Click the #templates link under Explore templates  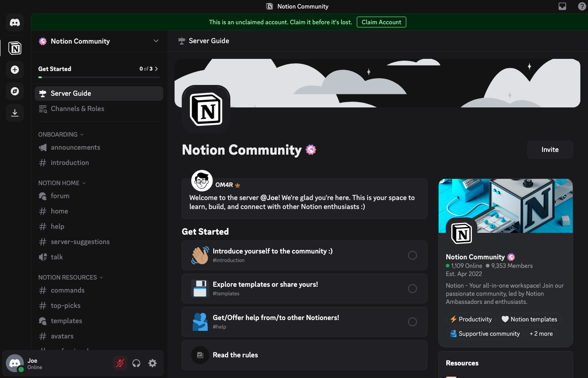(x=226, y=294)
